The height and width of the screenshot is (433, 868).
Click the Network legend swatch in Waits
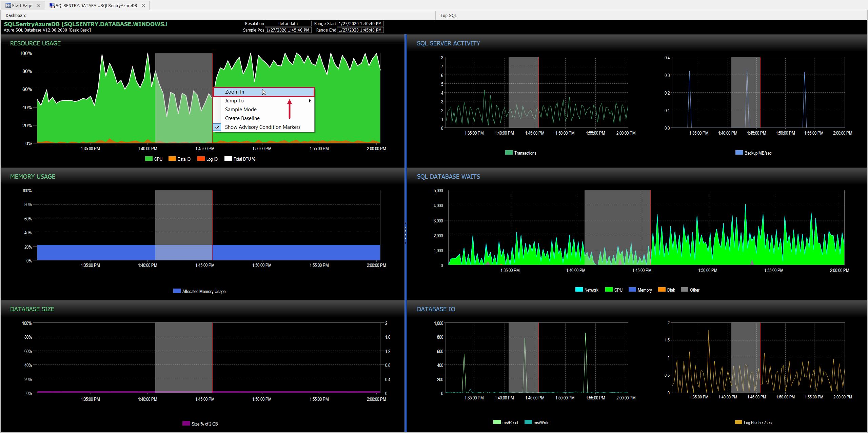coord(579,290)
